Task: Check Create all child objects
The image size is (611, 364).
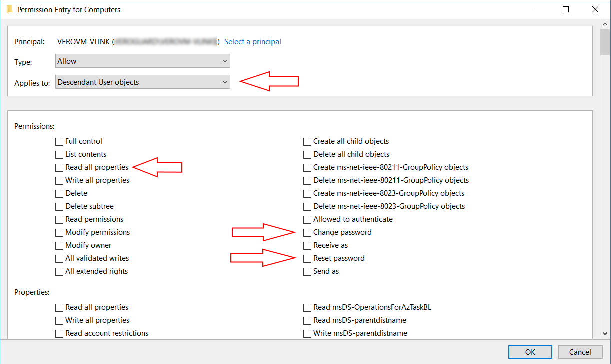Action: (x=308, y=142)
